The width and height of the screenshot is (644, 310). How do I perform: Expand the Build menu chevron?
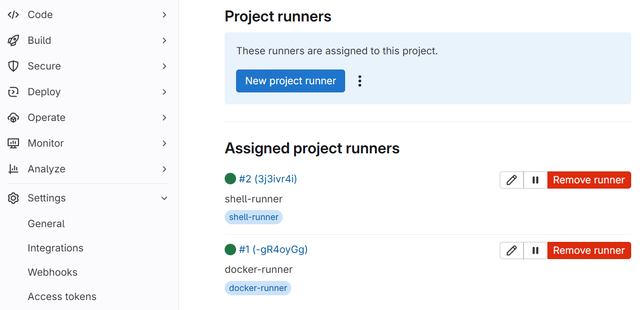click(164, 40)
